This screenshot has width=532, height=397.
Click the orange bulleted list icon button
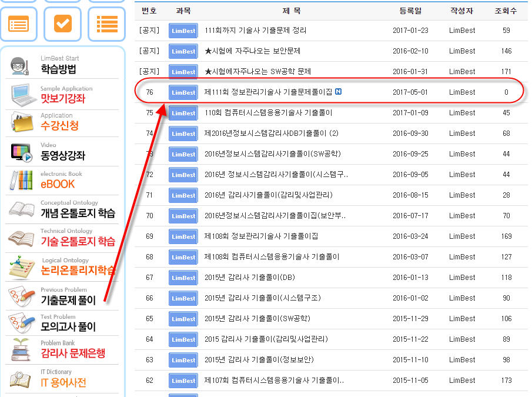(107, 25)
